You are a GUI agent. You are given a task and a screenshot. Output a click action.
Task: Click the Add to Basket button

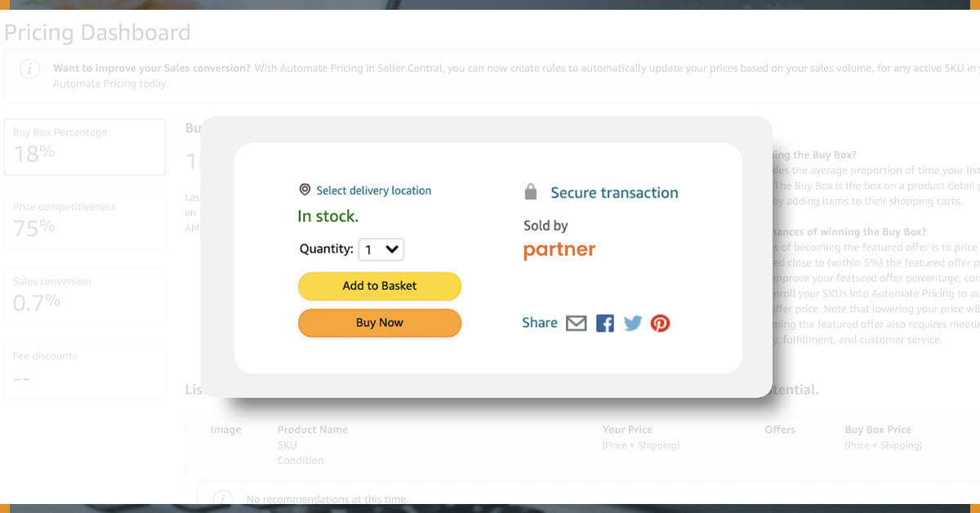[x=380, y=286]
